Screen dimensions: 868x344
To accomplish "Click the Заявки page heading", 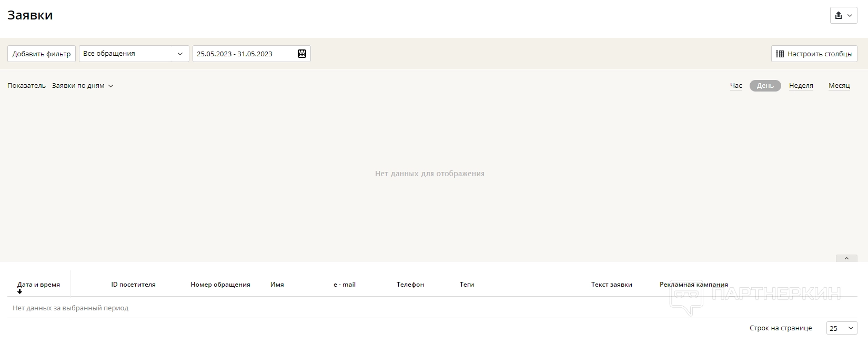I will pyautogui.click(x=30, y=15).
